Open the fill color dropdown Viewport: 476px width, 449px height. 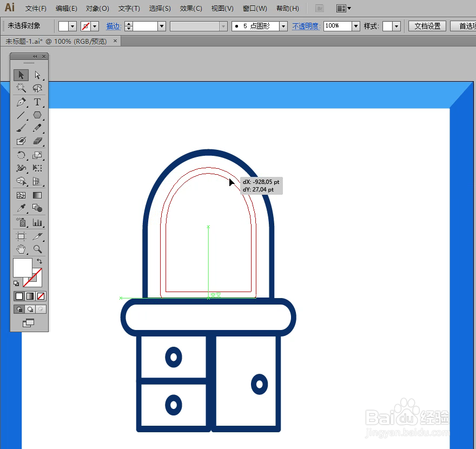point(72,27)
